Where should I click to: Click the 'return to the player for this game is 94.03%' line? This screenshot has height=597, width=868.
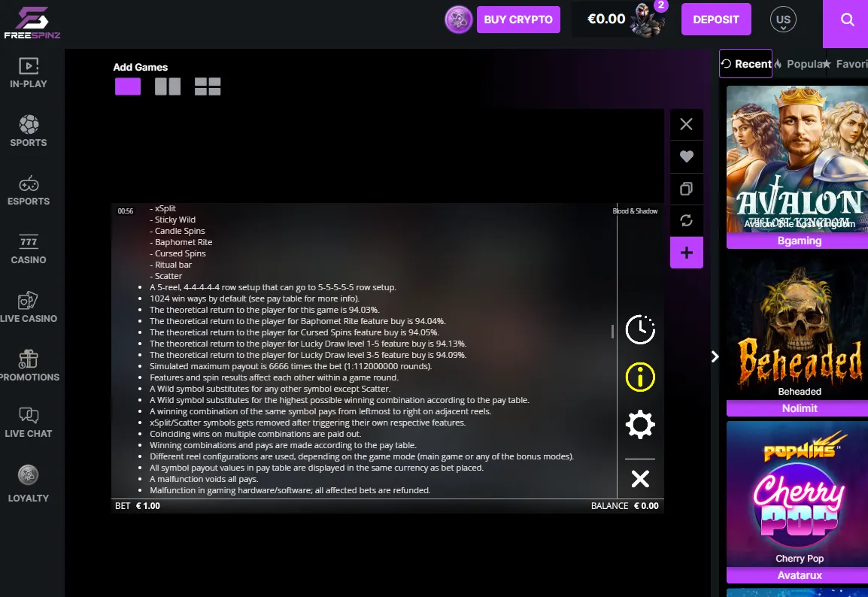coord(265,310)
